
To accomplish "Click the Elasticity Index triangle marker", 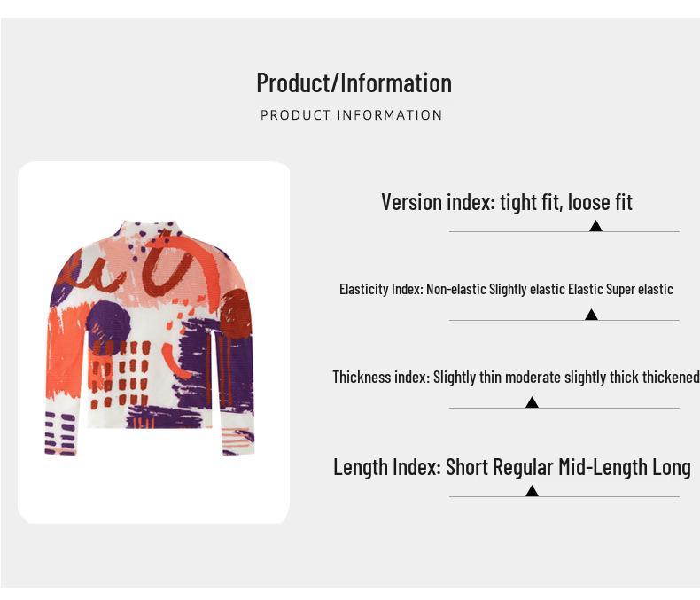I will 591,316.
